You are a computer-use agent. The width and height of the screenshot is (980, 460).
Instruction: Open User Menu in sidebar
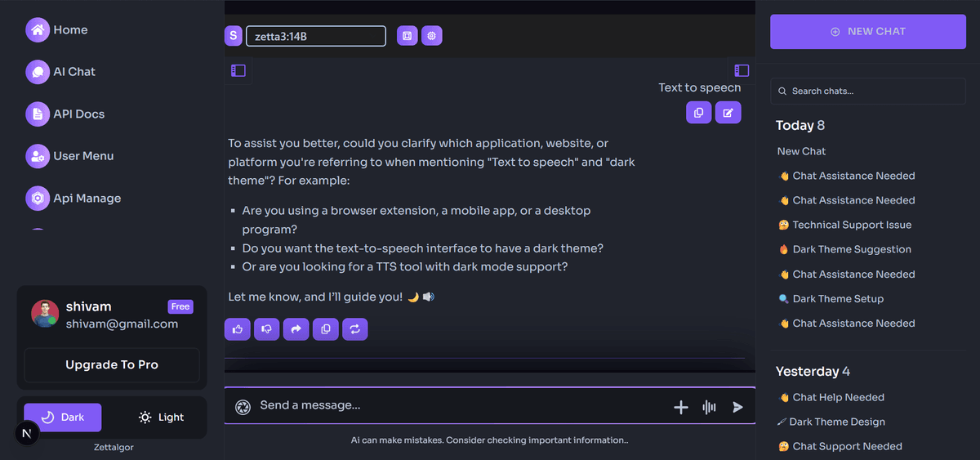pos(70,156)
